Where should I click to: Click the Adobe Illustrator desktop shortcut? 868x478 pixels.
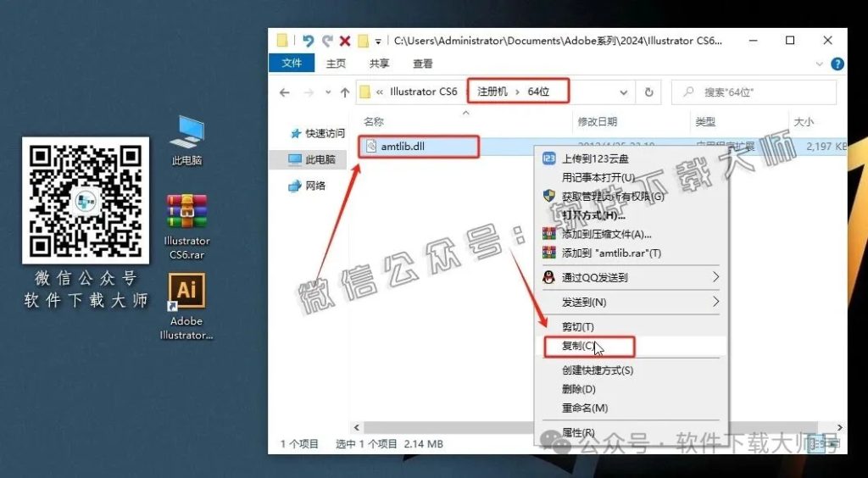[186, 307]
